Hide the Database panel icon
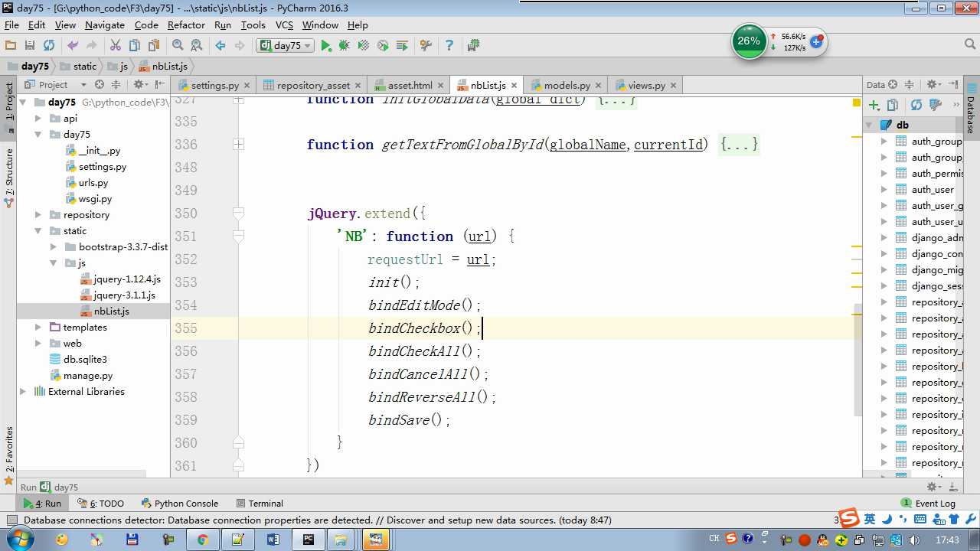980x551 pixels. point(954,85)
